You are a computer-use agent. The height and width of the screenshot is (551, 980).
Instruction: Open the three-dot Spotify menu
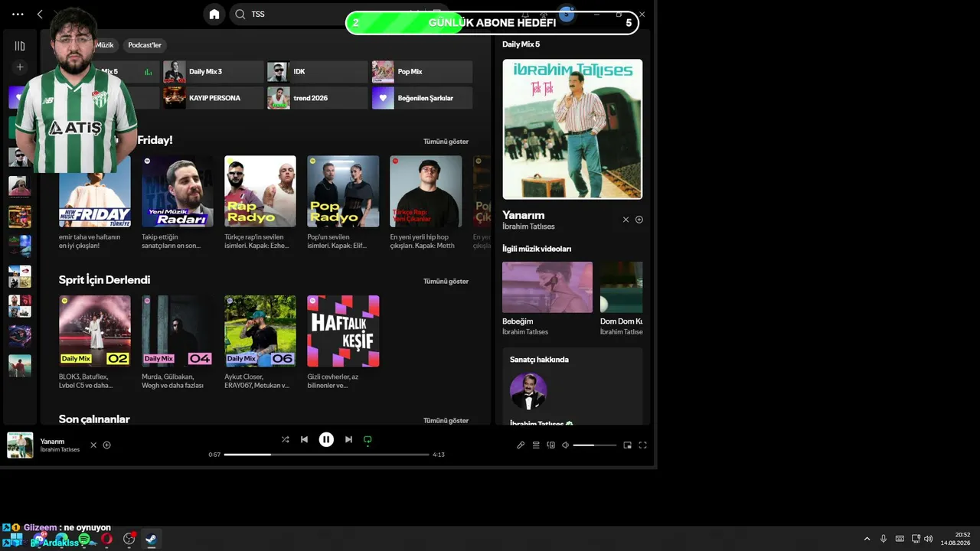point(18,14)
